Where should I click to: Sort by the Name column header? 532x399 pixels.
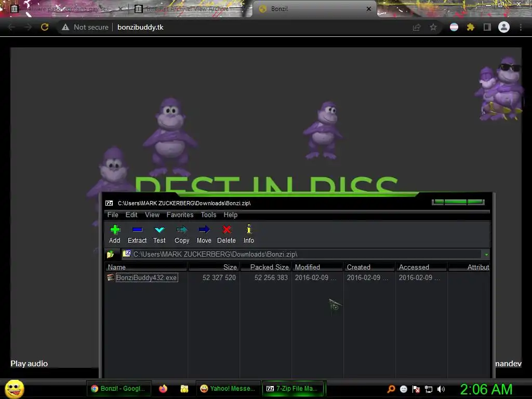click(x=146, y=267)
